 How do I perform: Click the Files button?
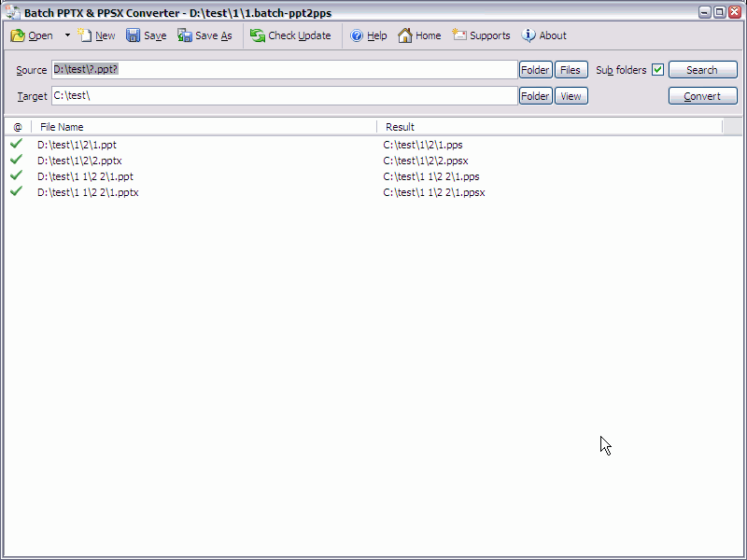571,69
